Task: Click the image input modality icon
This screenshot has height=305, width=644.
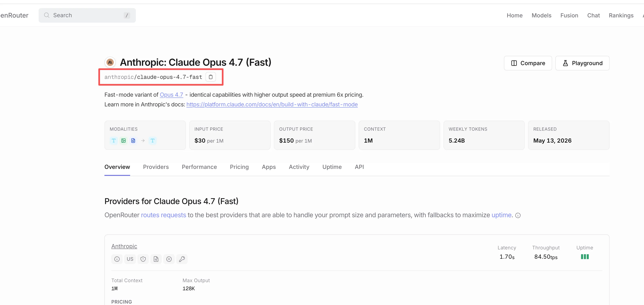Action: coord(123,141)
